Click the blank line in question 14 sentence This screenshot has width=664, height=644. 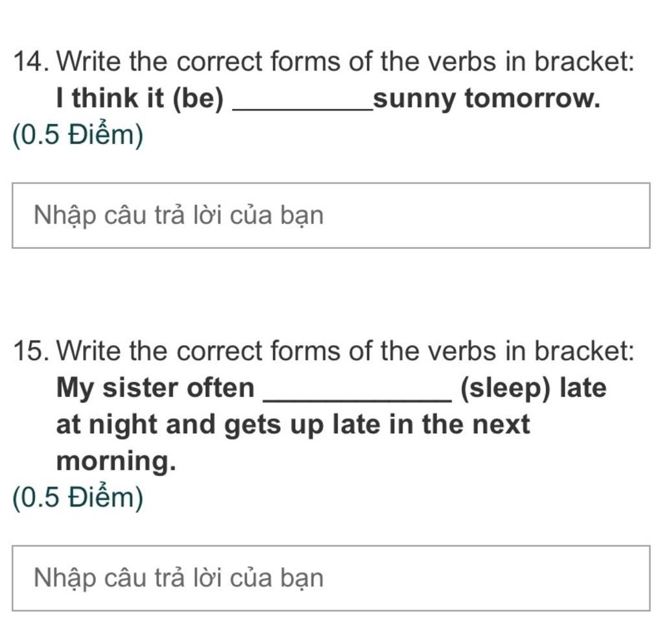(x=302, y=110)
